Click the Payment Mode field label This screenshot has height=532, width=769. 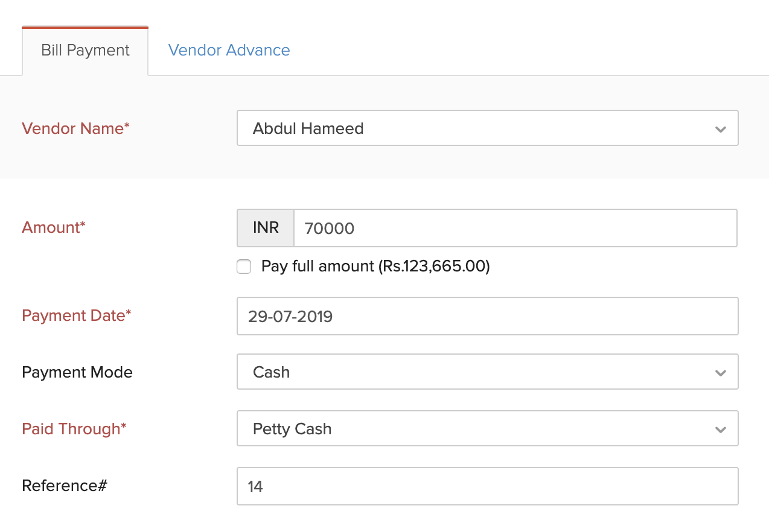pyautogui.click(x=77, y=372)
